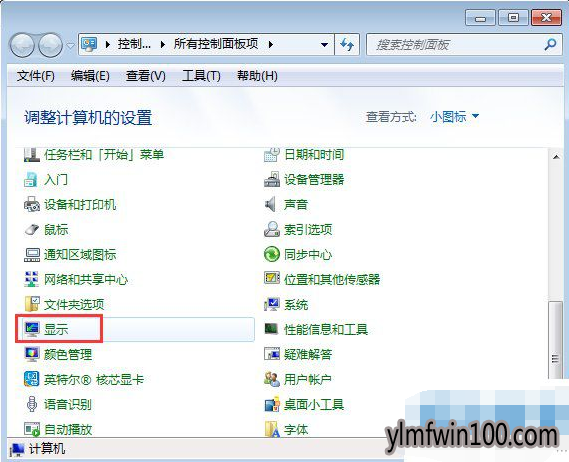Open the address bar history dropdown arrow
This screenshot has width=569, height=462.
pyautogui.click(x=324, y=45)
